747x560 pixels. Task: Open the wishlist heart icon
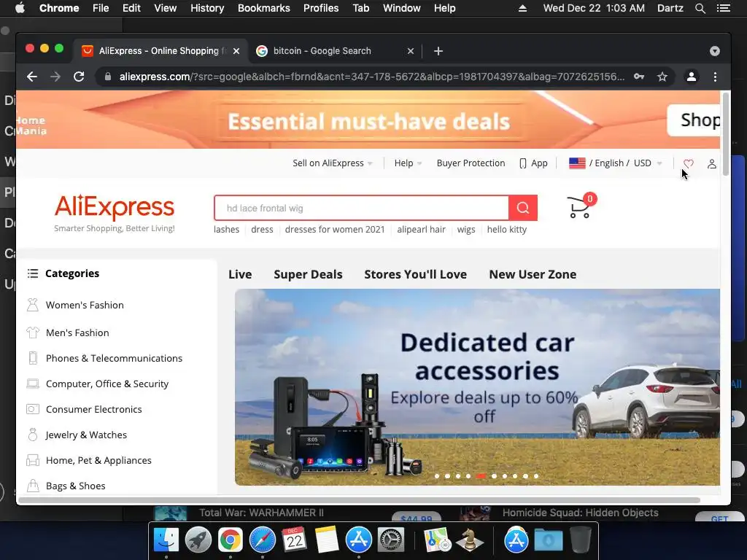tap(688, 163)
